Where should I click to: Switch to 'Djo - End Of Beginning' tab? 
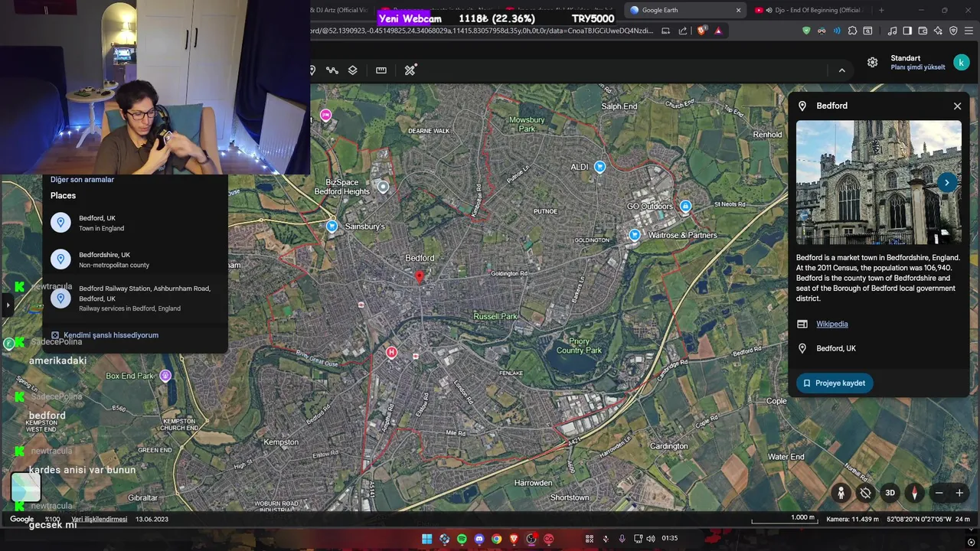(808, 10)
